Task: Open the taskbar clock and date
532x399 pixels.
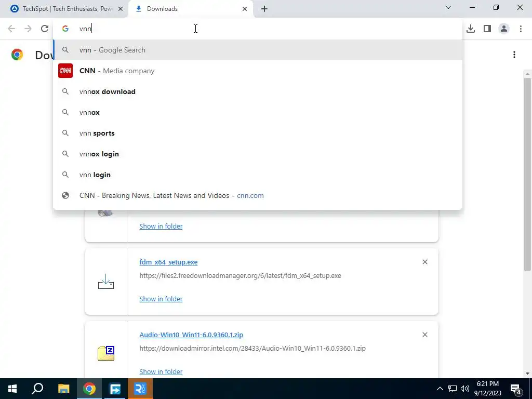Action: coord(487,389)
